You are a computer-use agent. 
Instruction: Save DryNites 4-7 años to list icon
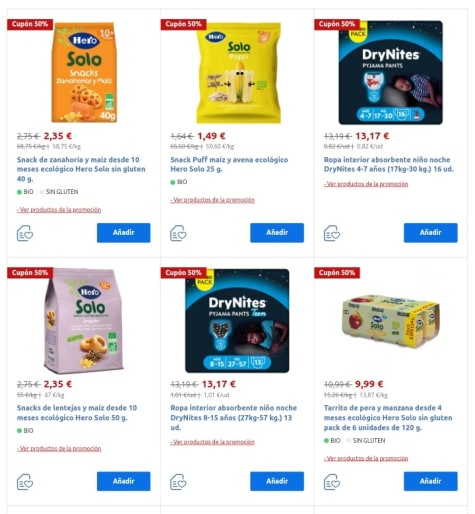coord(332,233)
